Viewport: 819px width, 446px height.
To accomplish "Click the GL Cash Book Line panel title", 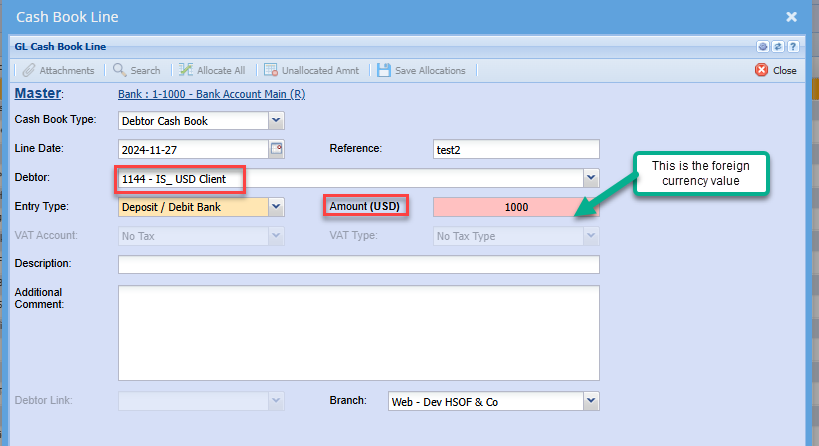I will 60,46.
